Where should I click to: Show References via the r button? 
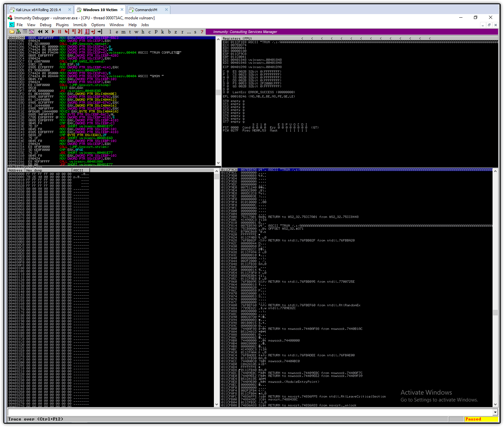tap(182, 32)
